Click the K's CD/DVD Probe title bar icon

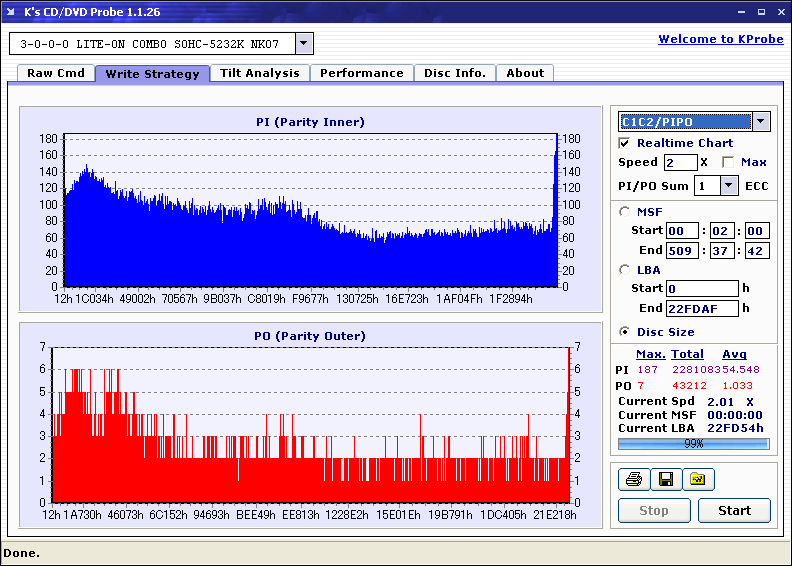(x=11, y=12)
